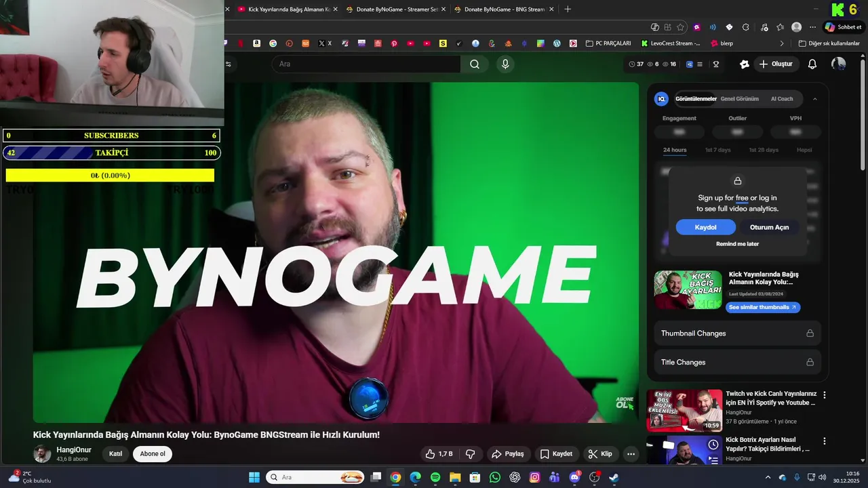The image size is (868, 488).
Task: Open the YouTube account avatar menu
Action: tap(839, 64)
